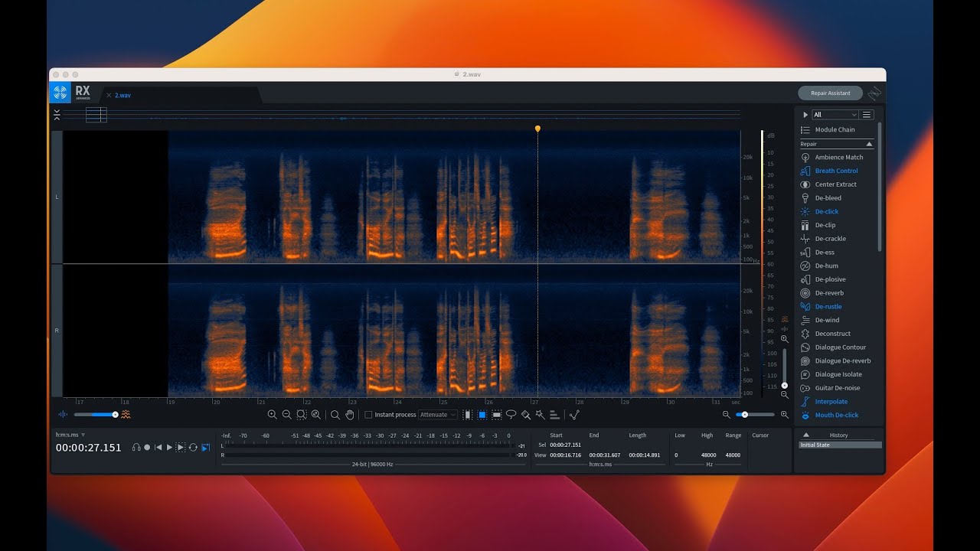Enable the Instant process checkbox

tap(368, 415)
